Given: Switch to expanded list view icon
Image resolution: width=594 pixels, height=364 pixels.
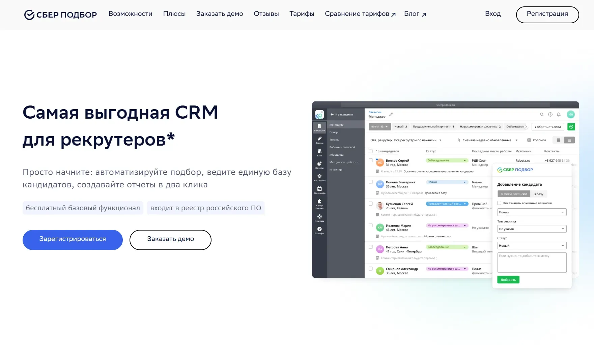Looking at the screenshot, I should (x=569, y=140).
